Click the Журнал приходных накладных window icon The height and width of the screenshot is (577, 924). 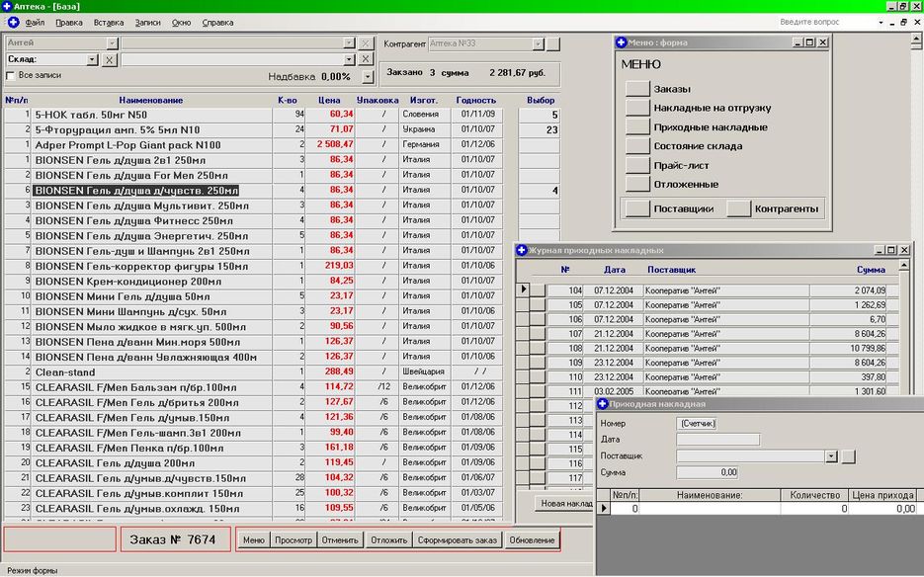pos(522,251)
